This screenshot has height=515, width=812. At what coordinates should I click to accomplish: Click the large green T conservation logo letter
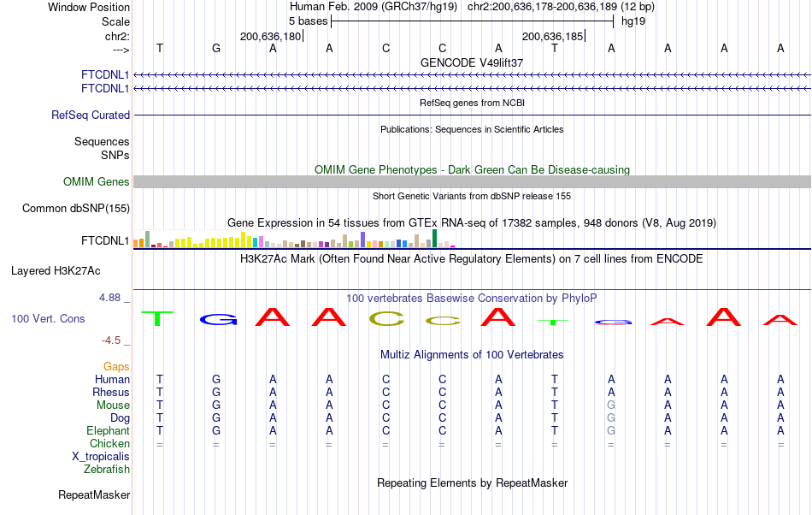coord(157,318)
